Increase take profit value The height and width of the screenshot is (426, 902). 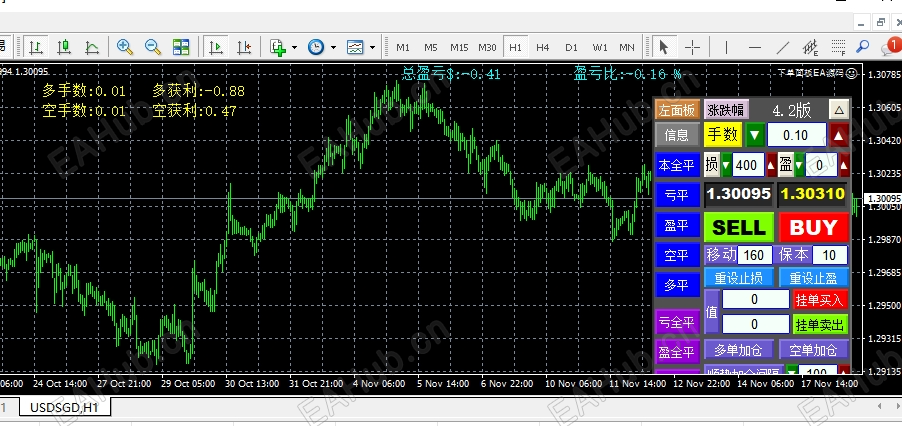point(844,166)
